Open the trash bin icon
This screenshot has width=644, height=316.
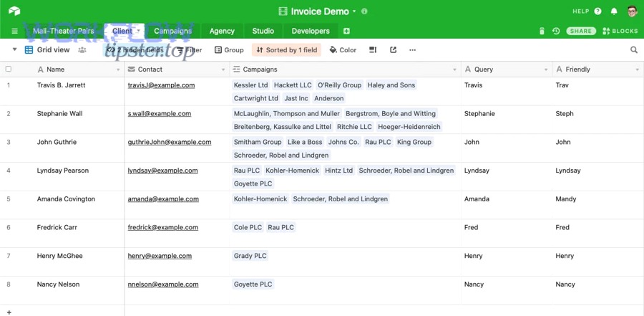(x=542, y=31)
